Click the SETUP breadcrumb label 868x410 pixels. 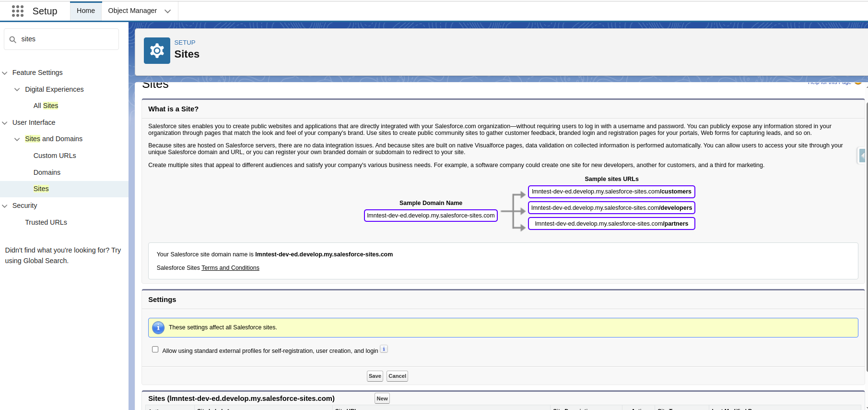pyautogui.click(x=185, y=43)
